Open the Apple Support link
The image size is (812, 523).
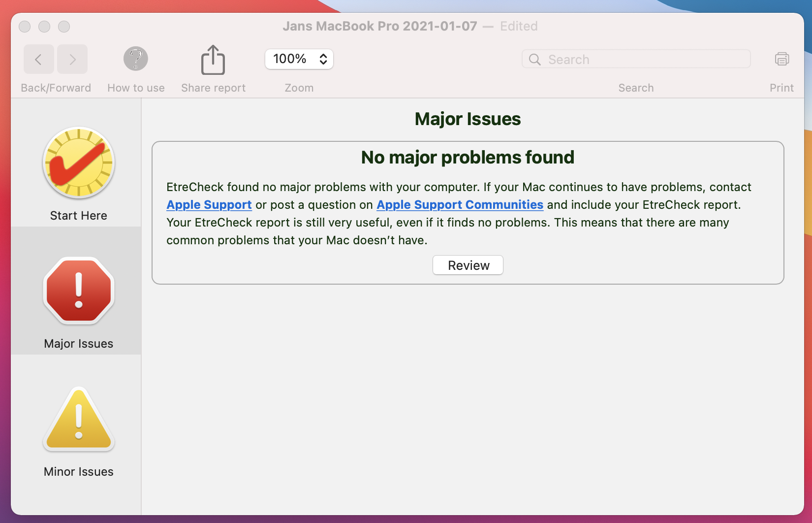click(x=209, y=205)
